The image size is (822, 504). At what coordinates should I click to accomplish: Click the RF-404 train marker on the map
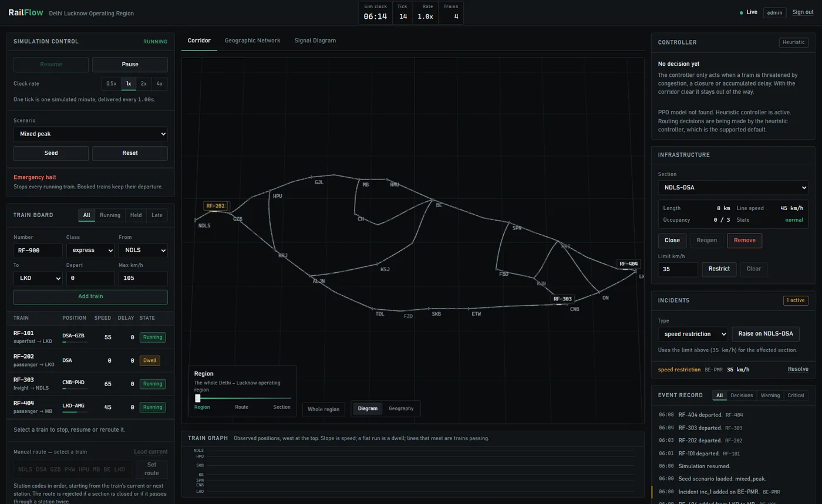point(628,264)
